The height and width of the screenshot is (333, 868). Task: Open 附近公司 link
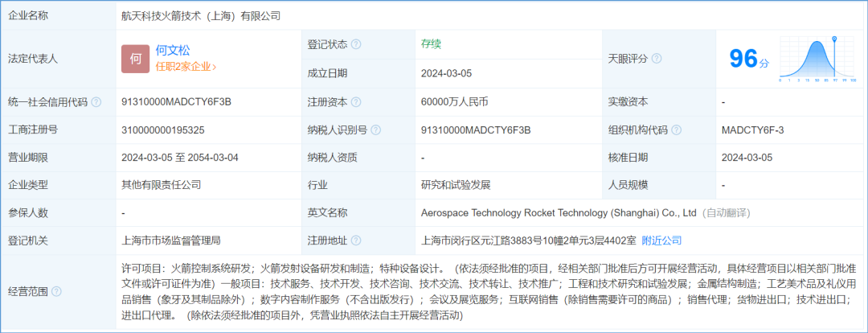coord(661,240)
